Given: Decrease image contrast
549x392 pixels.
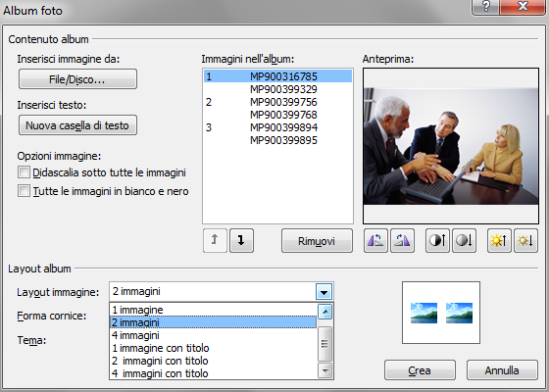Looking at the screenshot, I should 464,240.
